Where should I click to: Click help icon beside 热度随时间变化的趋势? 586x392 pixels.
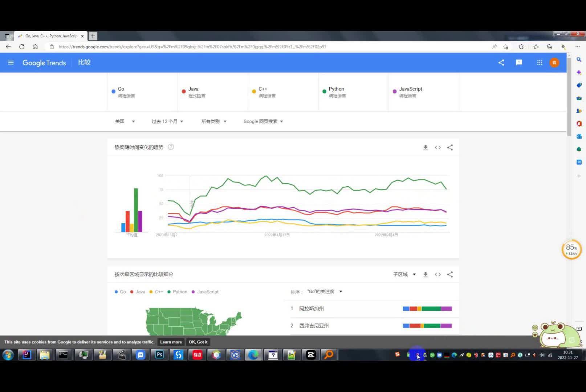(171, 147)
